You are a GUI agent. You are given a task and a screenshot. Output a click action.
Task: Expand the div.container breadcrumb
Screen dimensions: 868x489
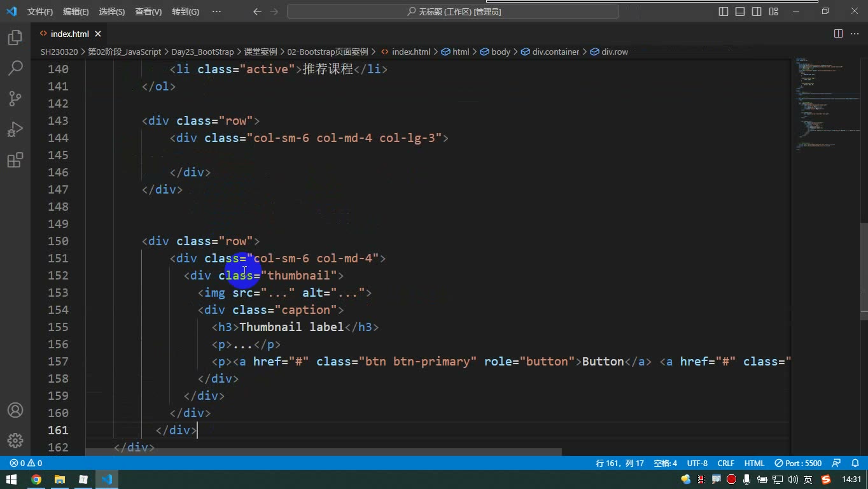550,52
